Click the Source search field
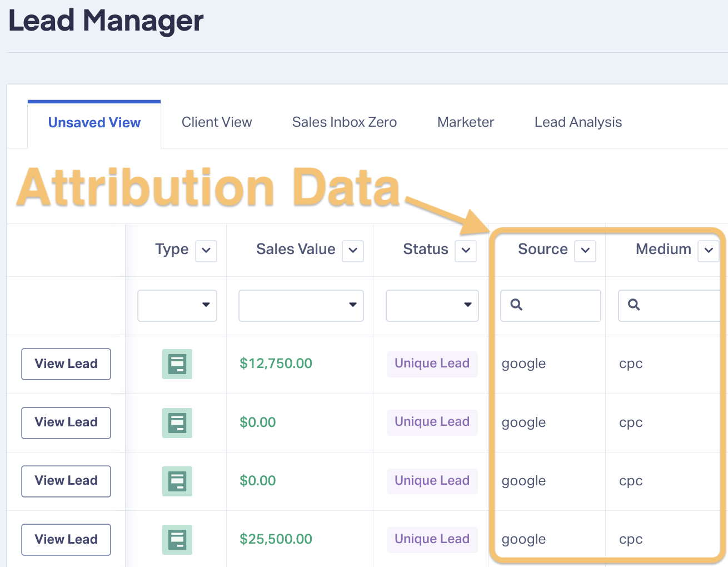 pos(551,305)
